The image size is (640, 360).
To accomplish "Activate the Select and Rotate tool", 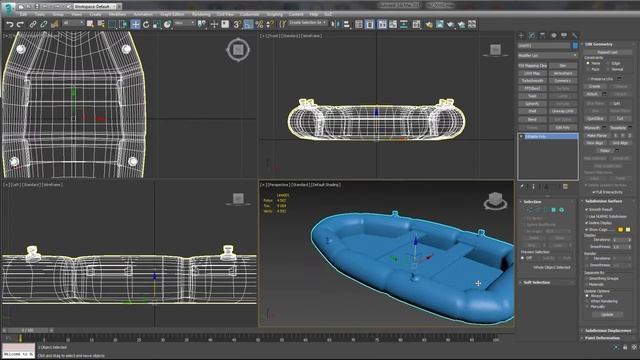I will pyautogui.click(x=146, y=24).
